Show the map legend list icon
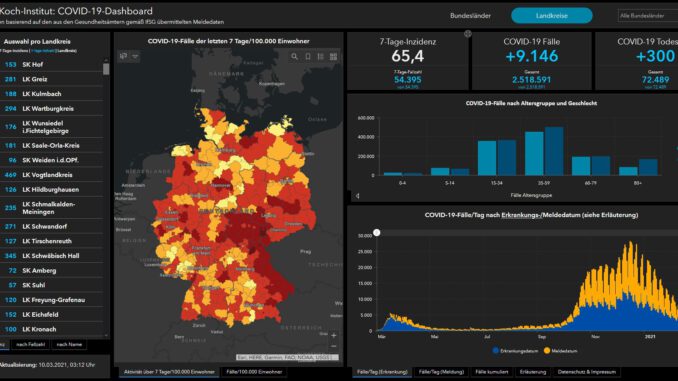This screenshot has height=381, width=678. click(x=320, y=57)
